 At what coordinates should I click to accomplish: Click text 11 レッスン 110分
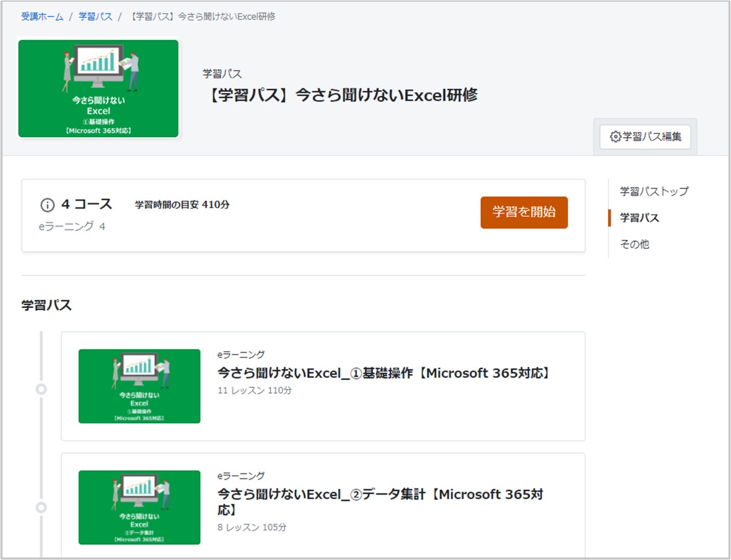coord(255,390)
